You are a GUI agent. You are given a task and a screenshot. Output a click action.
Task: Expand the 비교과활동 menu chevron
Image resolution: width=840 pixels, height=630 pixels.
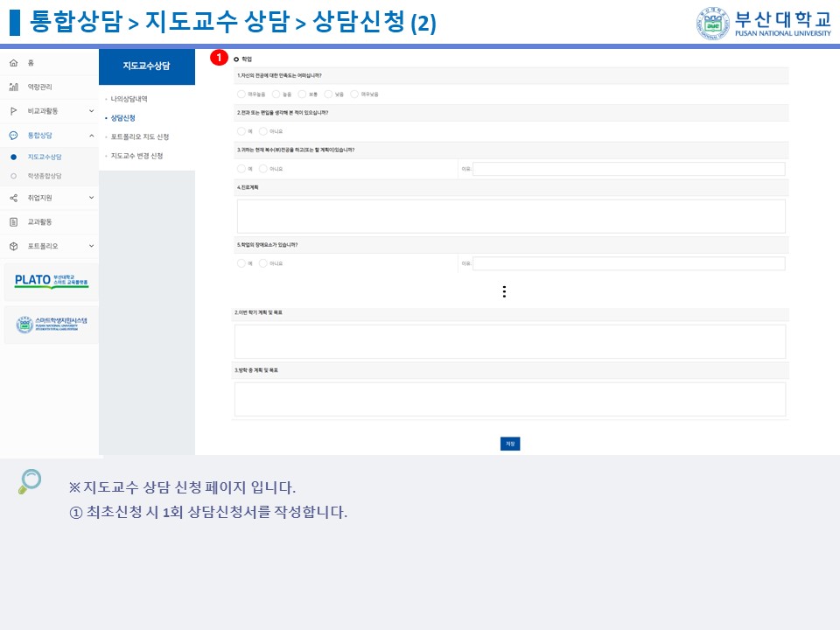coord(91,111)
